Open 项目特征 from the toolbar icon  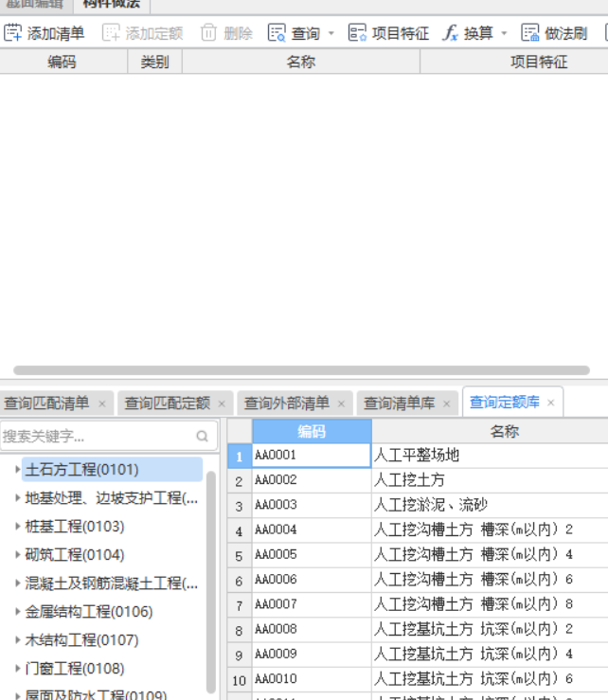click(x=357, y=33)
